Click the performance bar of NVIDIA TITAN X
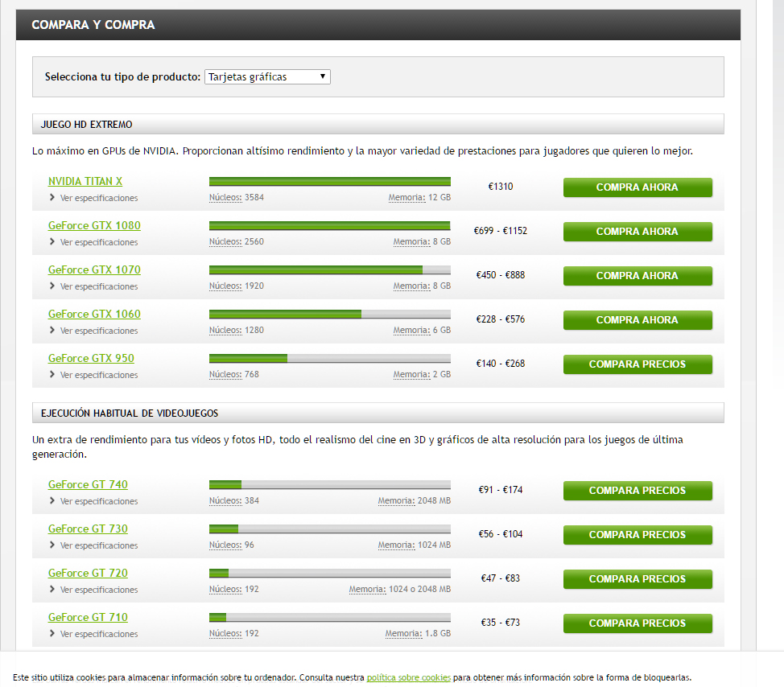Image resolution: width=784 pixels, height=687 pixels. [330, 181]
